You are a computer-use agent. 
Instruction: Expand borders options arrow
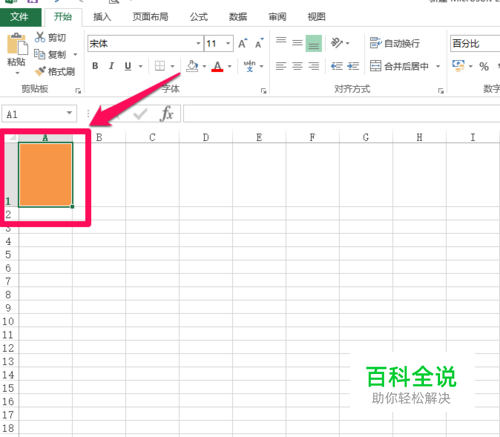tap(173, 66)
